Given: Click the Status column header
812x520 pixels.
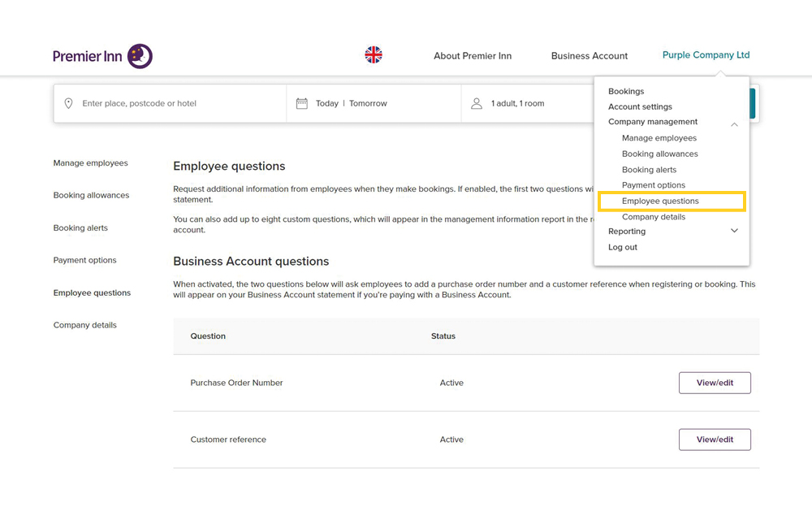Looking at the screenshot, I should coord(443,336).
